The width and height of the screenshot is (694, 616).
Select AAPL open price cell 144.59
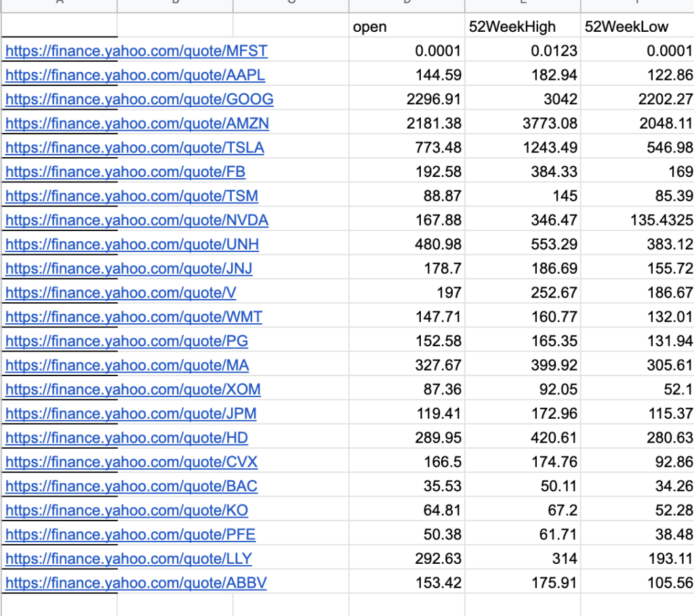[405, 75]
